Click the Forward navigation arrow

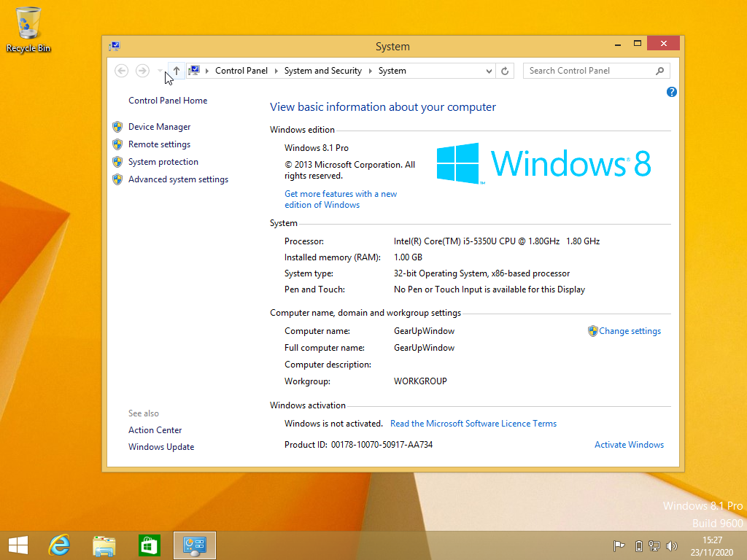pos(142,71)
